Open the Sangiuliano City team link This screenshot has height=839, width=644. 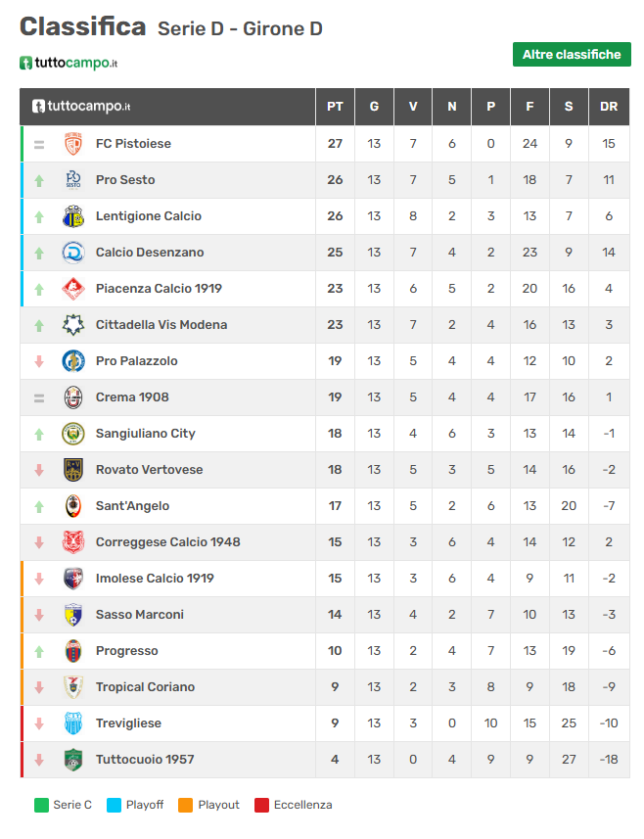(x=146, y=434)
